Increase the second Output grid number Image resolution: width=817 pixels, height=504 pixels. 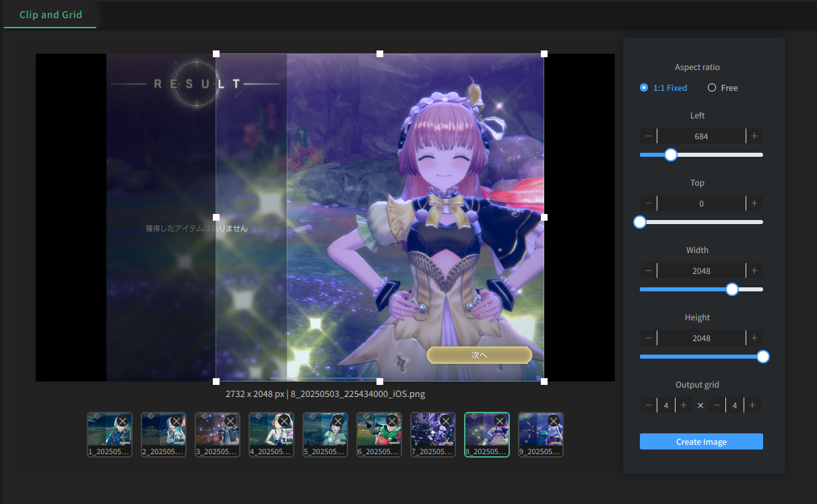click(752, 405)
